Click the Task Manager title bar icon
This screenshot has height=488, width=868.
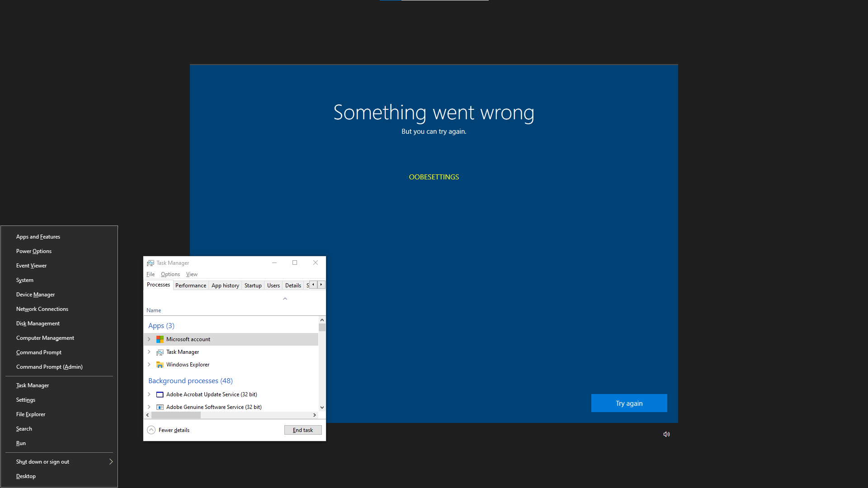click(x=151, y=263)
